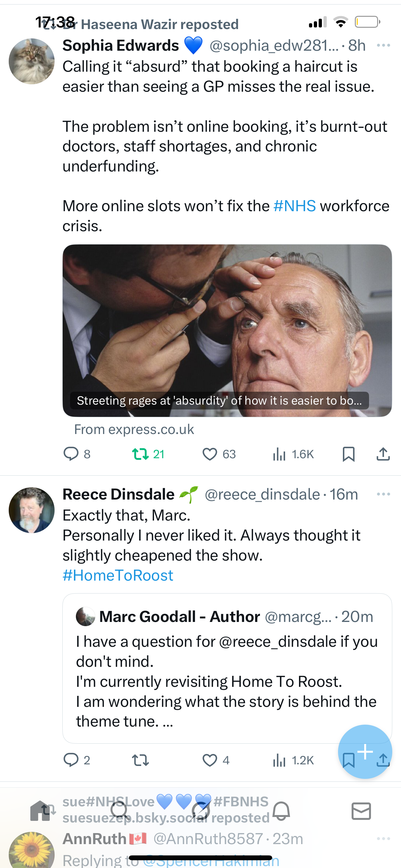Go to the Home tab
Viewport: 401px width, 868px height.
40,811
